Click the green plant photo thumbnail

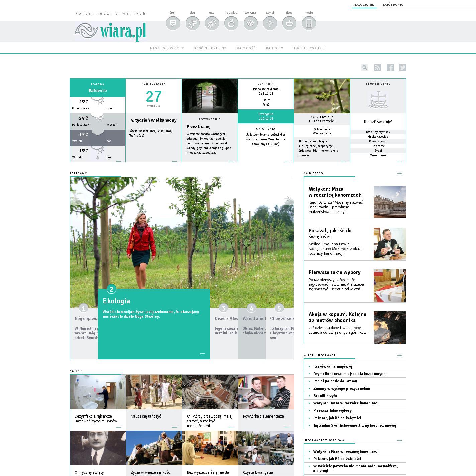tap(322, 96)
